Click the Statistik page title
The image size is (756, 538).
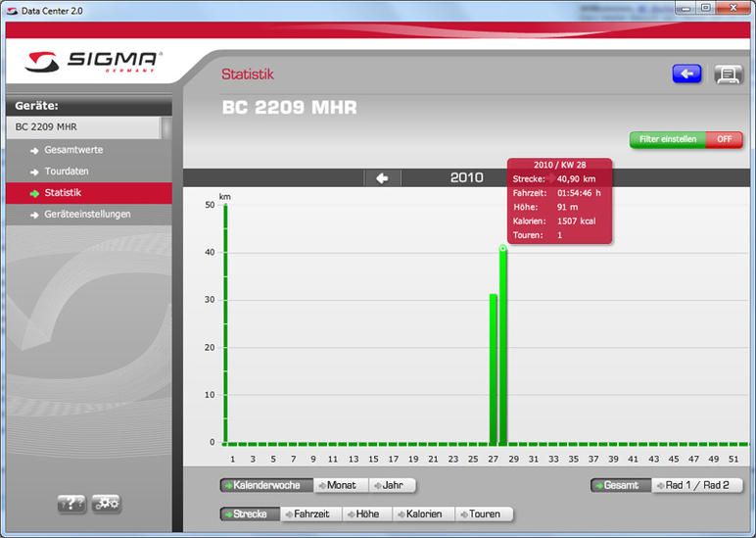point(248,74)
